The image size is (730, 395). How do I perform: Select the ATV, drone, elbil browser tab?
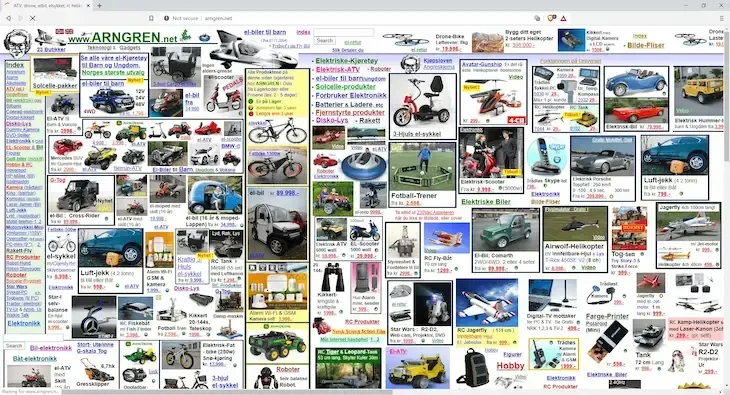[47, 6]
